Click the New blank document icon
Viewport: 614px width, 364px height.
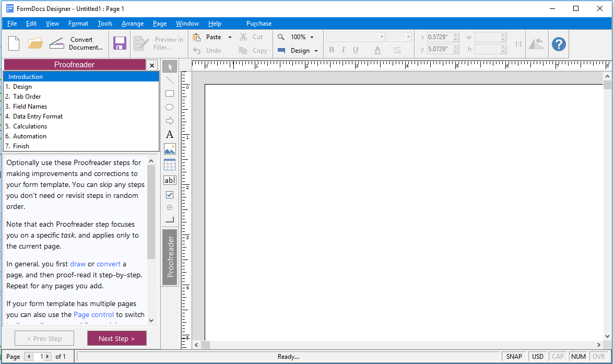(x=14, y=43)
